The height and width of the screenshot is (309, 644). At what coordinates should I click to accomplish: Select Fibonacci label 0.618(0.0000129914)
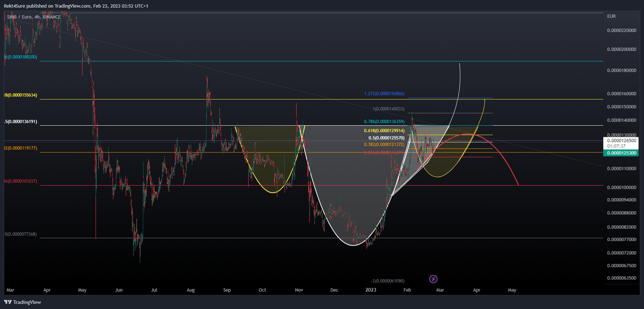384,131
